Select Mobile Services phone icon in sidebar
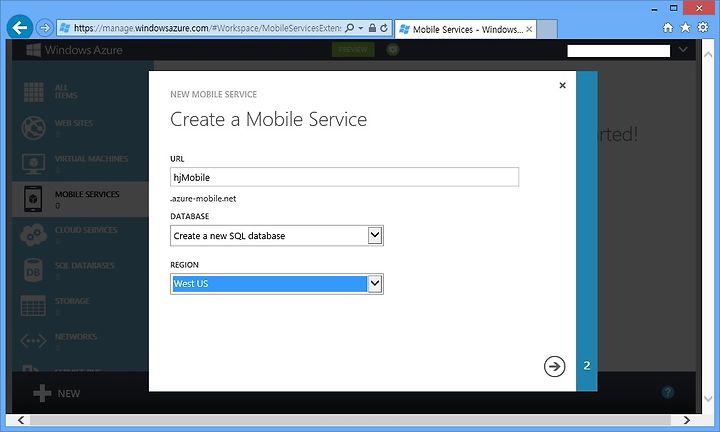720x432 pixels. coord(33,199)
